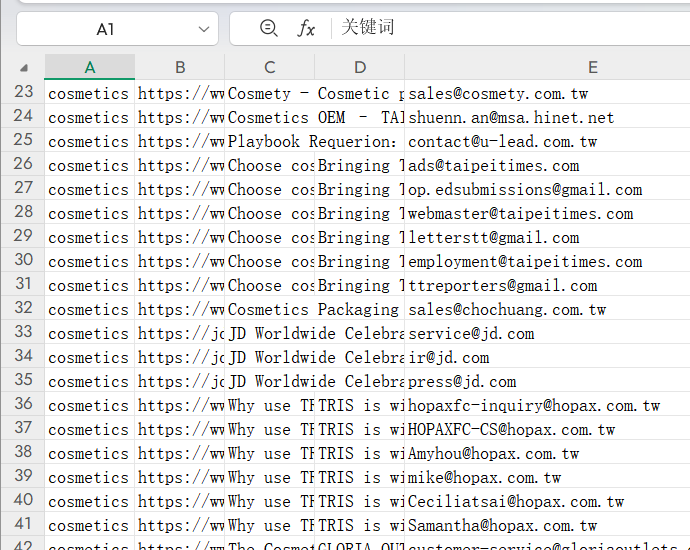Click cell Ceciliatsai@hopax.com.tw
This screenshot has height=550, width=690.
(x=547, y=501)
